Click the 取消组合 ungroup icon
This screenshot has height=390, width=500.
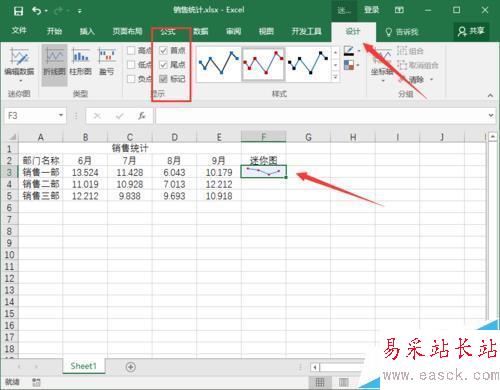[418, 65]
